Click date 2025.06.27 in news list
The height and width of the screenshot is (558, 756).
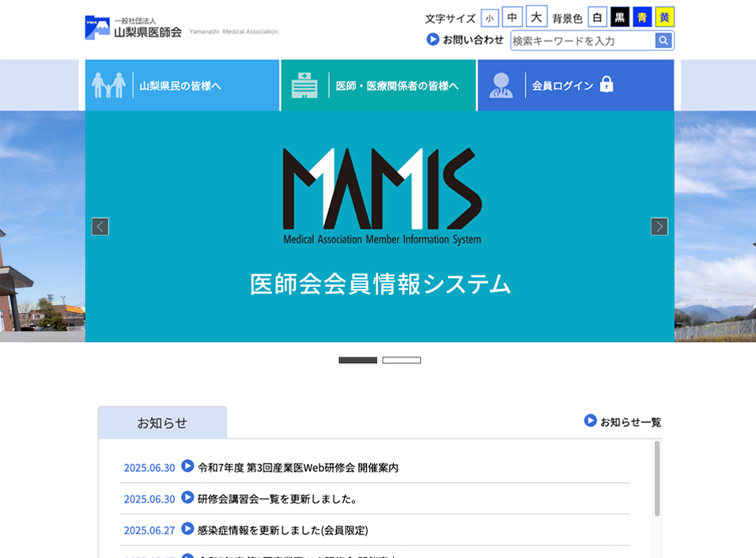click(x=149, y=530)
